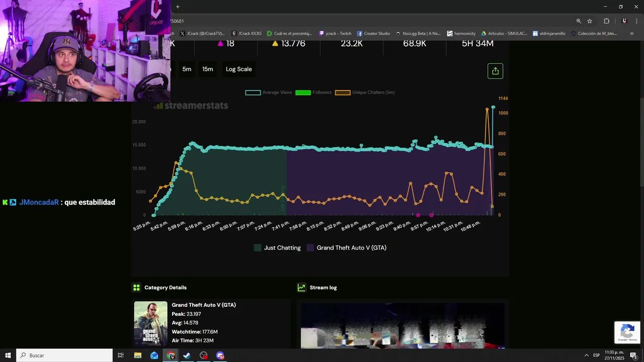This screenshot has width=644, height=362.
Task: Click the 68.9K stat value
Action: [415, 44]
